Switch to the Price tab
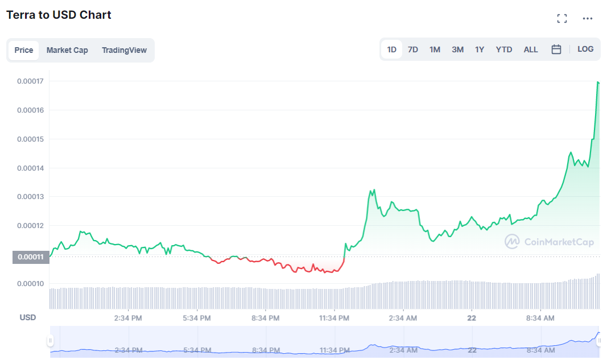The image size is (607, 364). click(24, 50)
